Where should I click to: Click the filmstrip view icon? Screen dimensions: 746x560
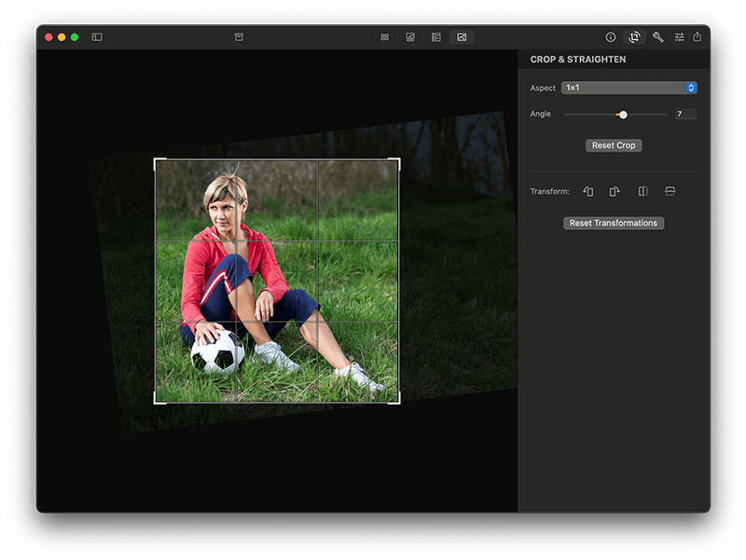[x=435, y=37]
